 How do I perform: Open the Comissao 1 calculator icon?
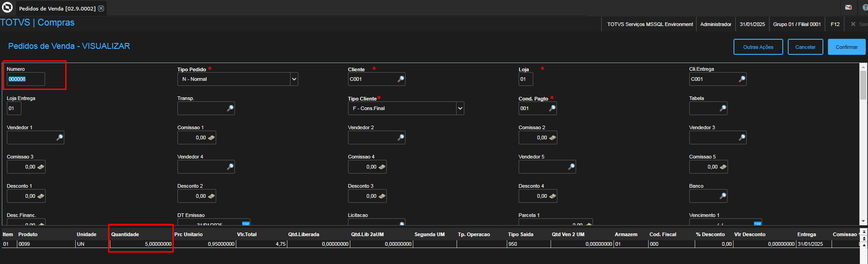coord(211,137)
